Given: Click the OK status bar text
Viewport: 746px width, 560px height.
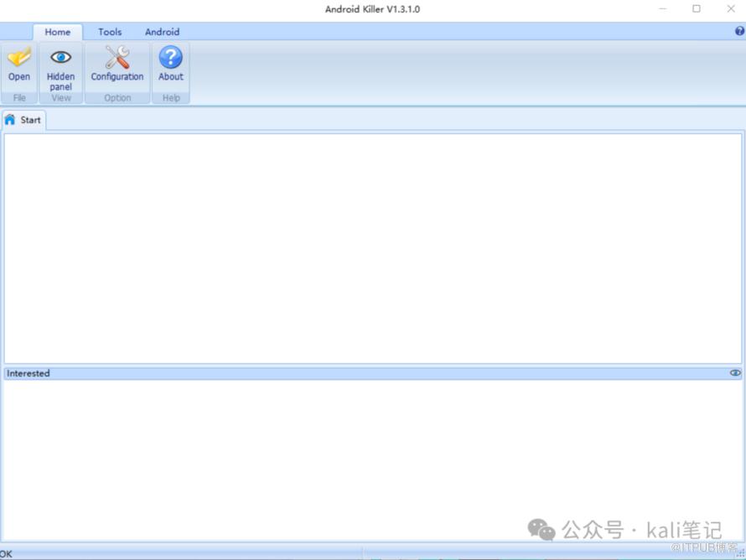Looking at the screenshot, I should 6,554.
